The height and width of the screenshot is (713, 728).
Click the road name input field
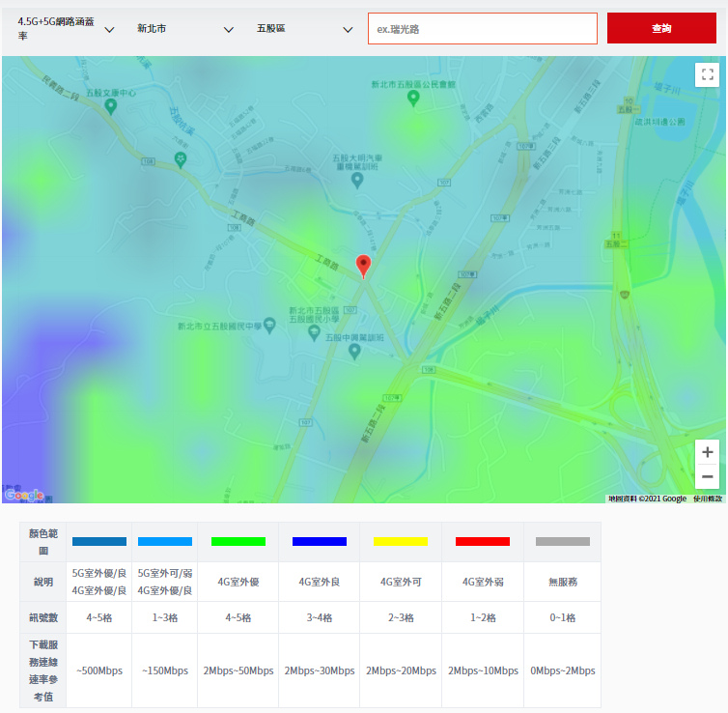[x=483, y=29]
